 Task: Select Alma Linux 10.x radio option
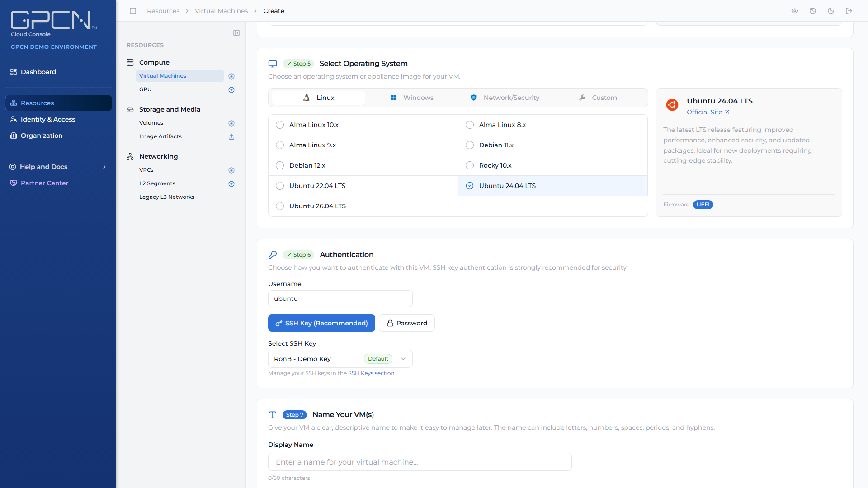click(x=280, y=125)
